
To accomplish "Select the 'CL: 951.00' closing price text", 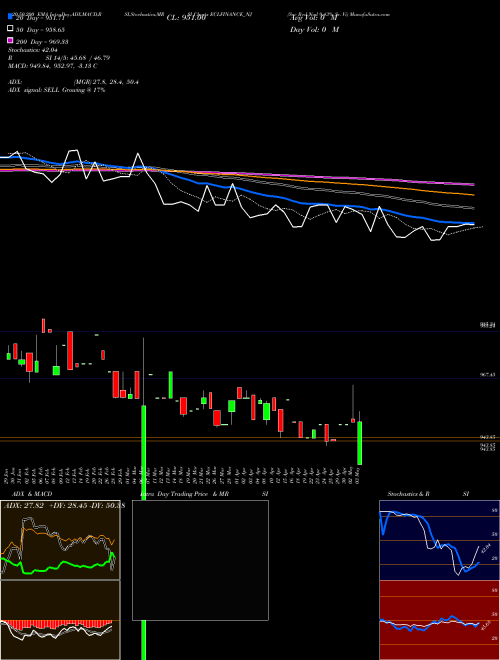I will point(186,18).
